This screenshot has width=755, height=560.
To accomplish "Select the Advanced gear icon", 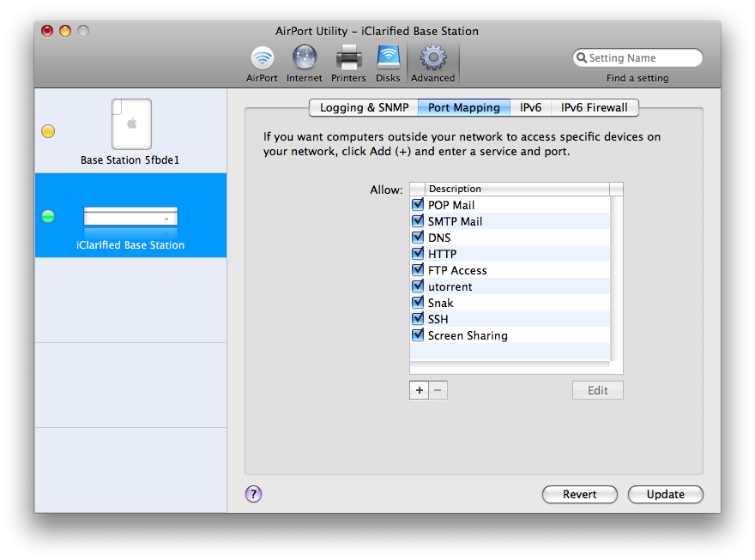I will point(433,57).
